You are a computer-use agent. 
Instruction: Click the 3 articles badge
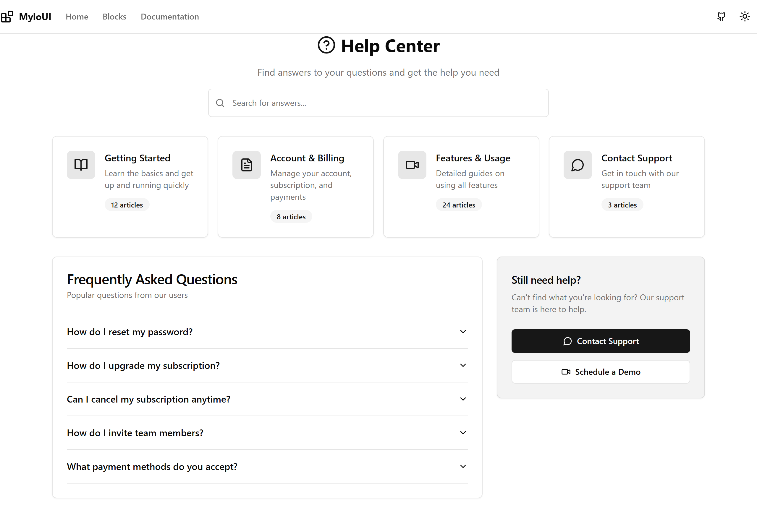[x=622, y=205]
